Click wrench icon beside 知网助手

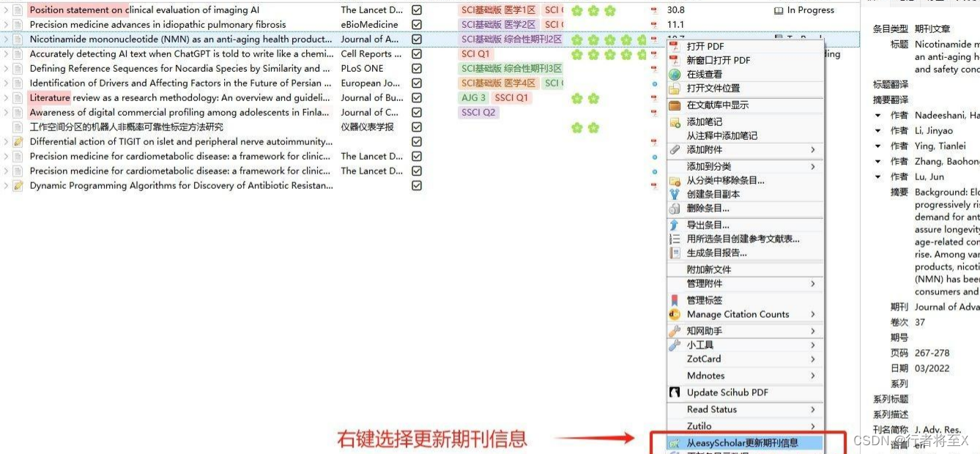[675, 331]
